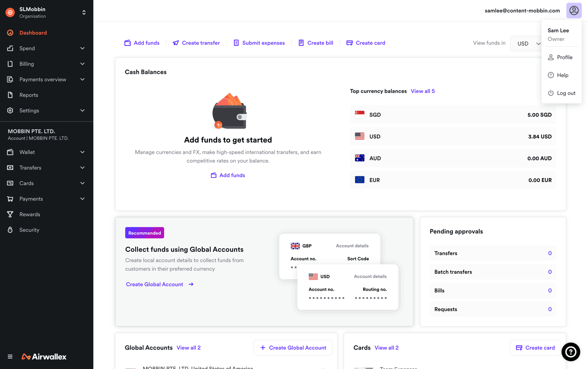Open Profile from the user menu
This screenshot has height=369, width=588.
click(561, 57)
